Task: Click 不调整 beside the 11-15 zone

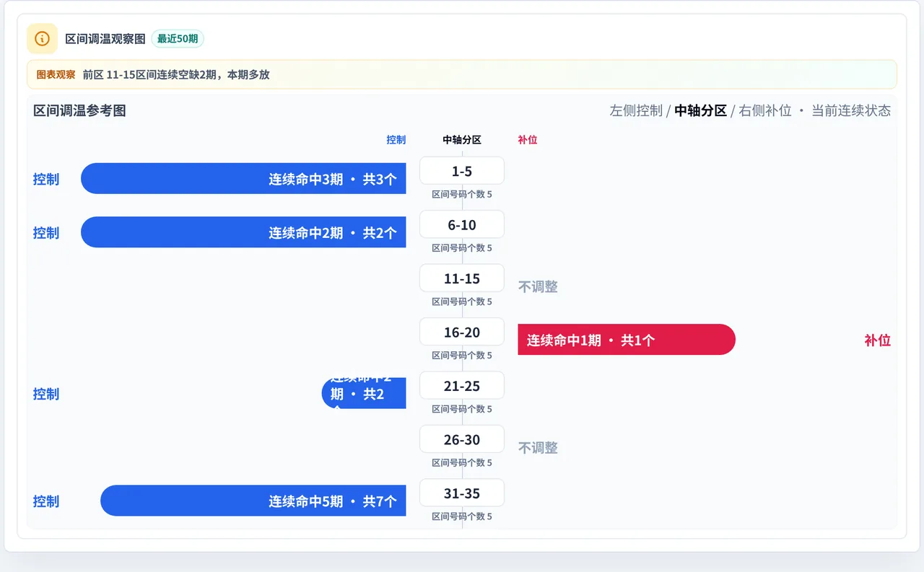Action: point(538,286)
